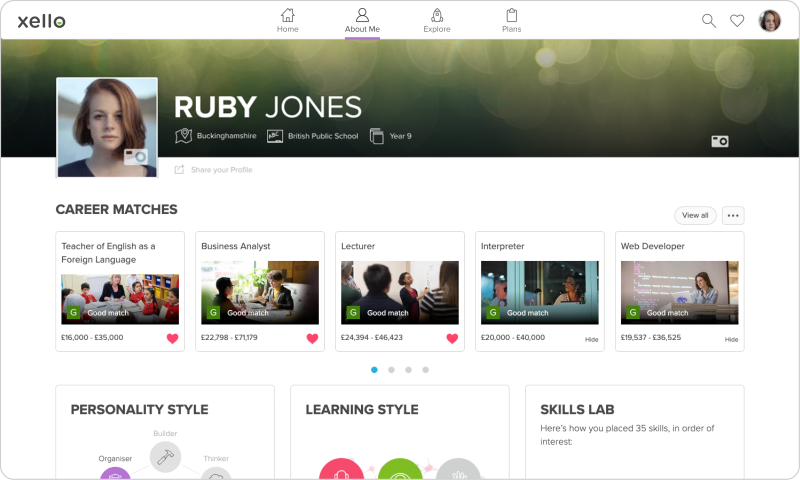Hide the Web Developer career match
The width and height of the screenshot is (800, 480).
[731, 339]
